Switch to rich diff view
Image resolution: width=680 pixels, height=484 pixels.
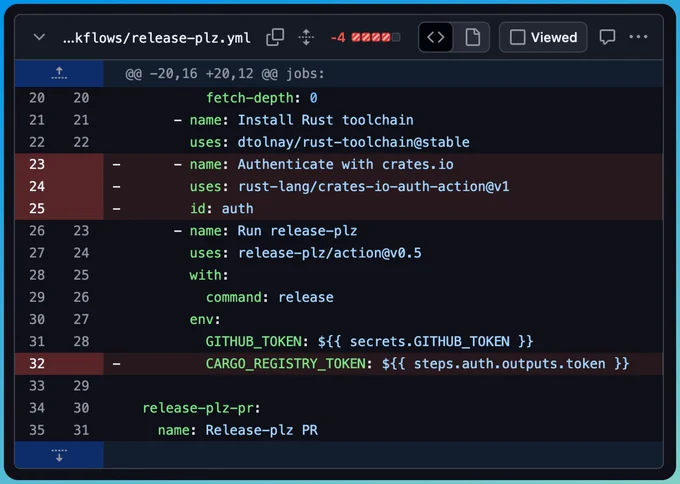coord(472,38)
